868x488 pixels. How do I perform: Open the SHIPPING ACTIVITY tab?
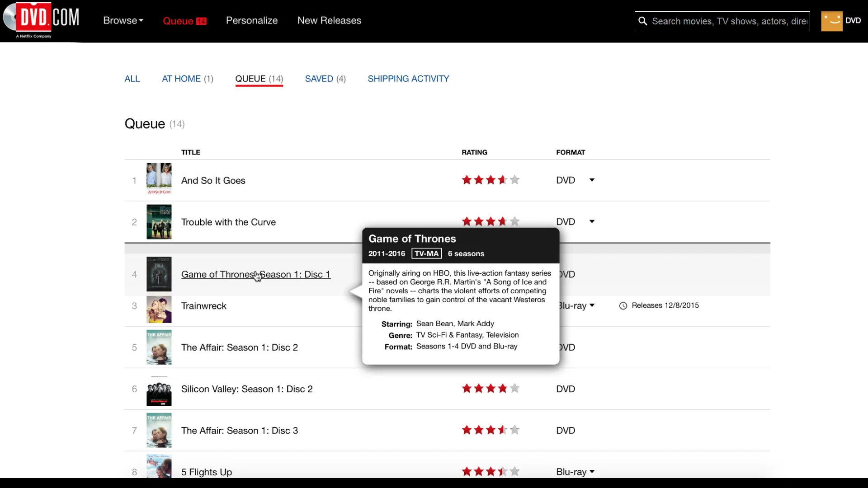408,79
